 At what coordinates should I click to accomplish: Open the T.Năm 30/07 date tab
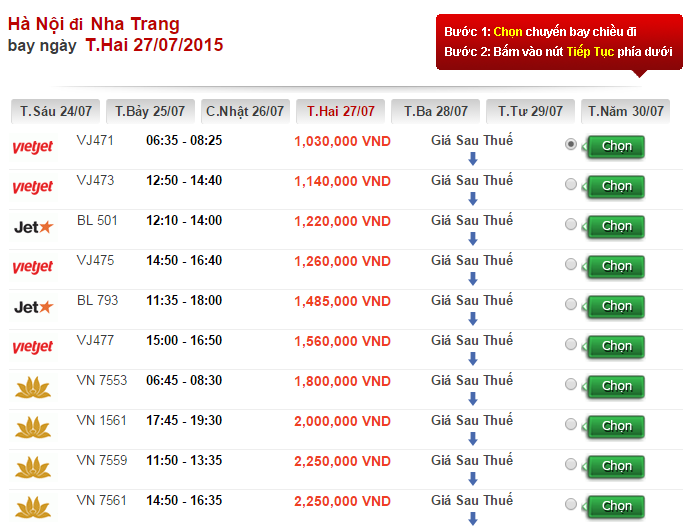point(626,111)
